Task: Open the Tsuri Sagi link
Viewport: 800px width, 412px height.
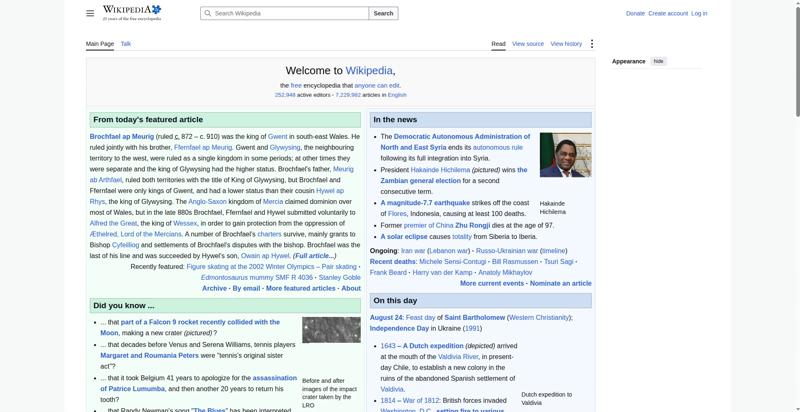Action: click(x=559, y=262)
